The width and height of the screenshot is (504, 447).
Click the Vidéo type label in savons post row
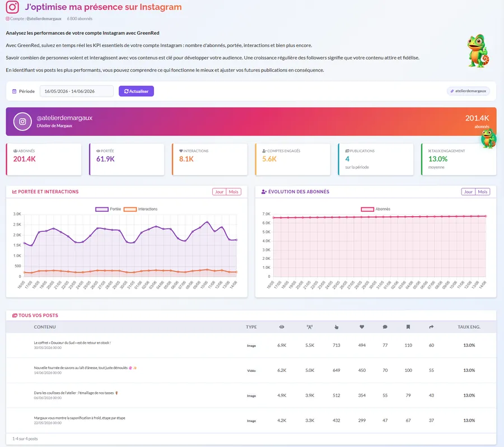click(251, 370)
